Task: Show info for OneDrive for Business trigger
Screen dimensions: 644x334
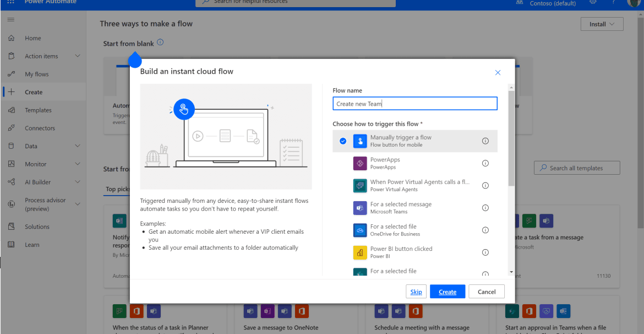Action: tap(485, 230)
